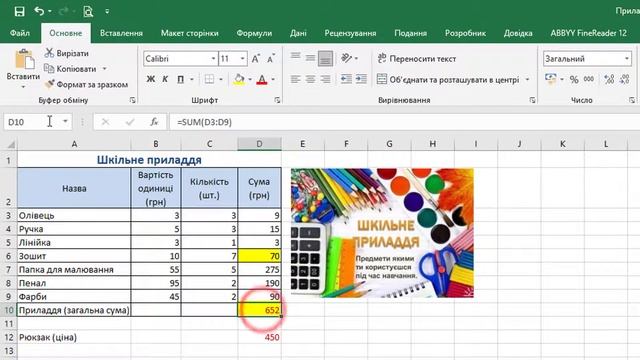Viewport: 640px width, 360px height.
Task: Open the Довідка tab
Action: pyautogui.click(x=518, y=33)
